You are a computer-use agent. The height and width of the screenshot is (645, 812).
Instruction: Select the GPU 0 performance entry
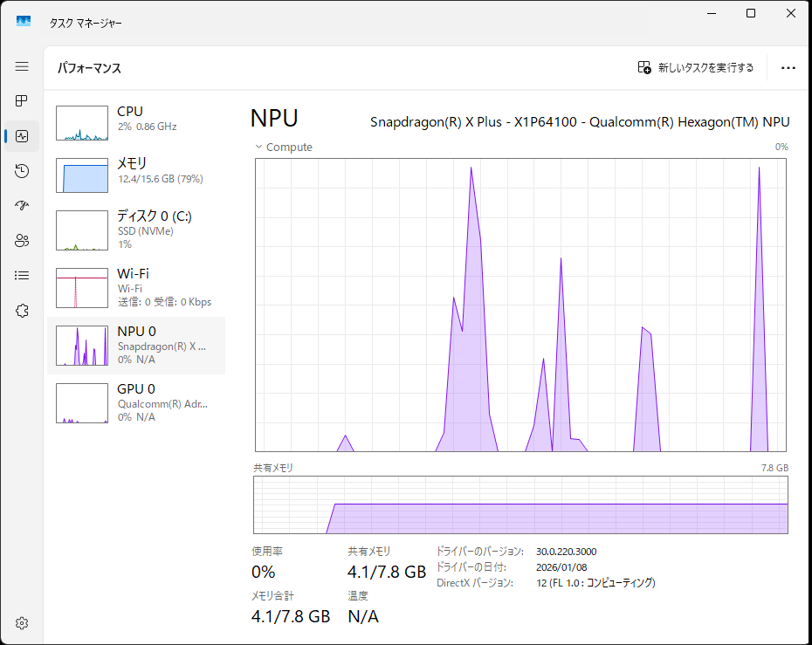point(136,403)
